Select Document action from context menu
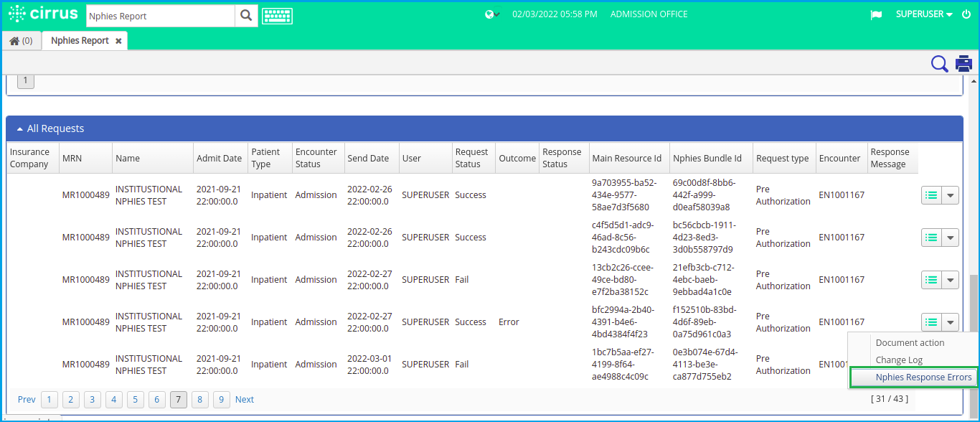Viewport: 980px width, 422px height. tap(910, 343)
